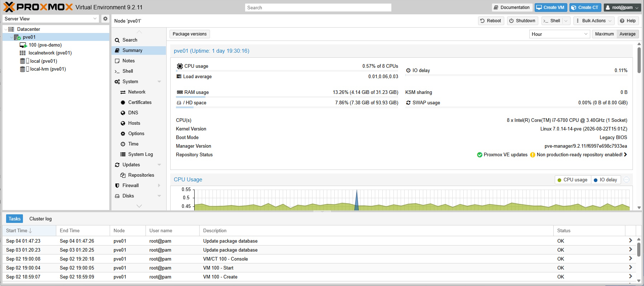Click the green Proxmox VE updates checkmark

click(480, 155)
